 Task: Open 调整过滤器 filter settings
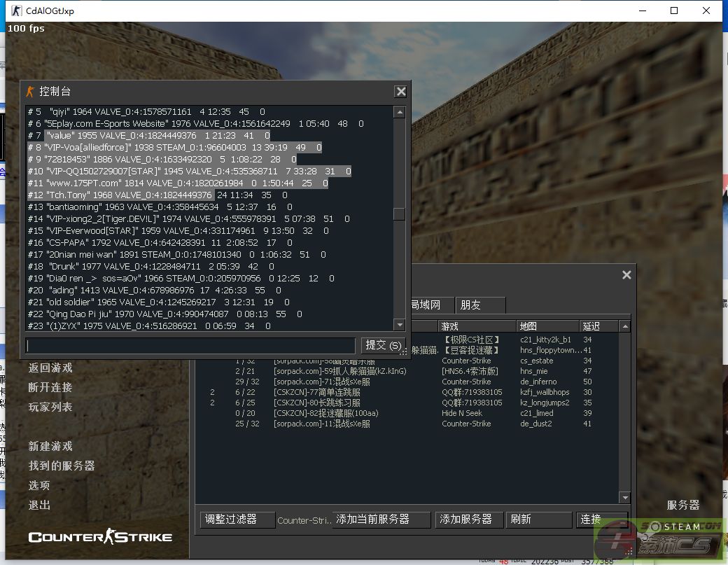[x=237, y=519]
